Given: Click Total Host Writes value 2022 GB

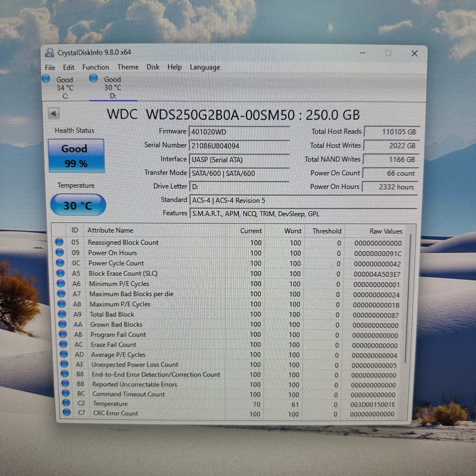Looking at the screenshot, I should (x=391, y=146).
